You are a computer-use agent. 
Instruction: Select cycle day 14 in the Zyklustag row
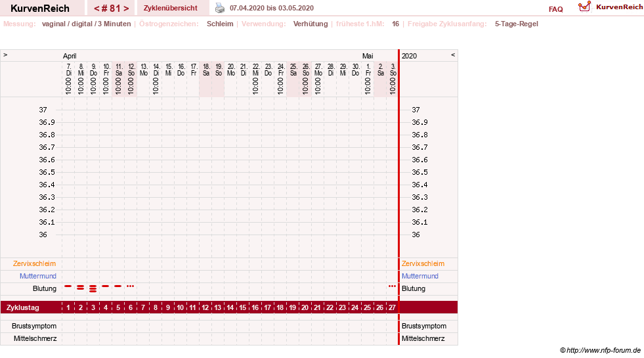tap(230, 307)
